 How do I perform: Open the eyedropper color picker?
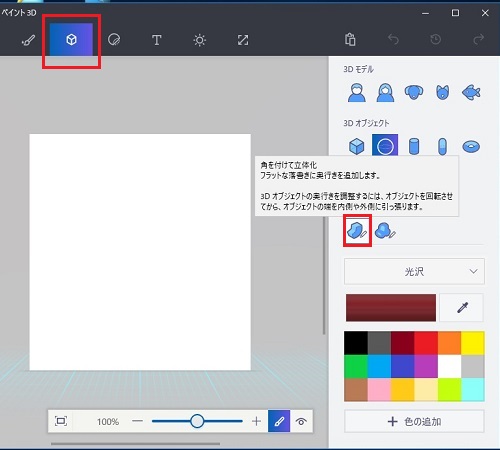[462, 307]
